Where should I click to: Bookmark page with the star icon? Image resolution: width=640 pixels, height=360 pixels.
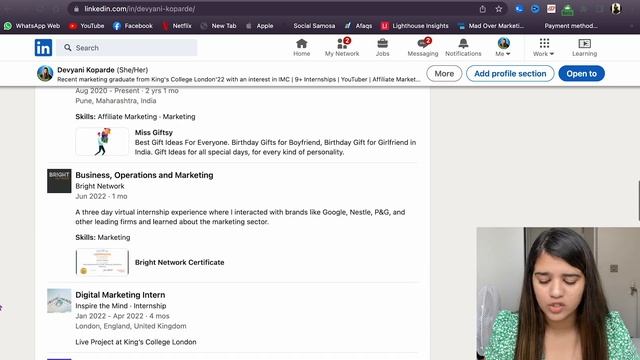tap(499, 9)
